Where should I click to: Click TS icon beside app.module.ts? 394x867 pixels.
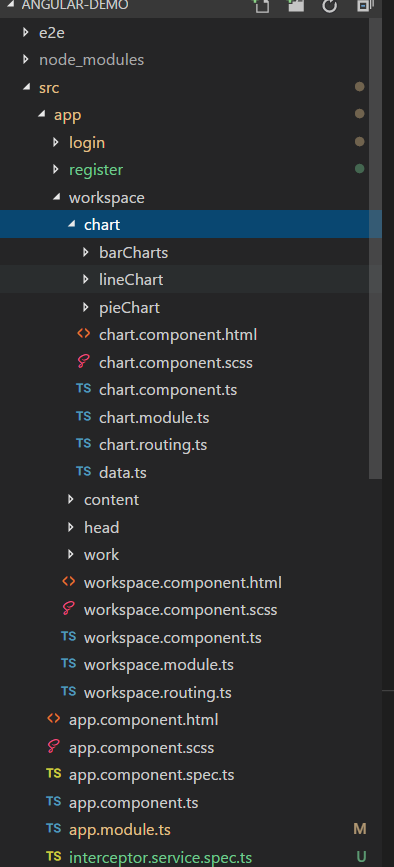(x=54, y=828)
